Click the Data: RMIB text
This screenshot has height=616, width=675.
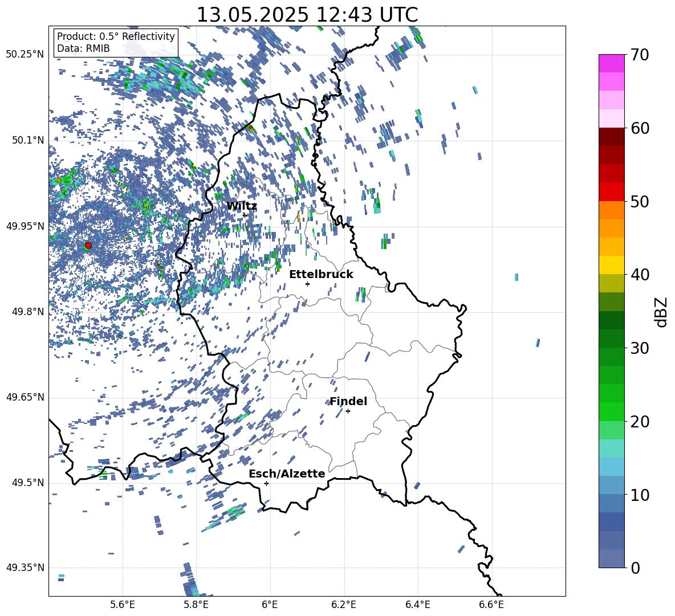coord(83,48)
